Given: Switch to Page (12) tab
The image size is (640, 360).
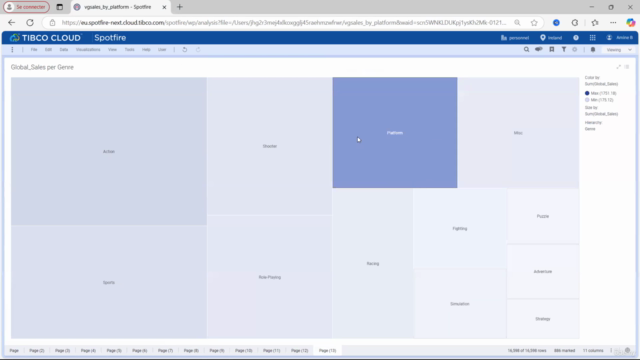Looking at the screenshot, I should tap(300, 351).
